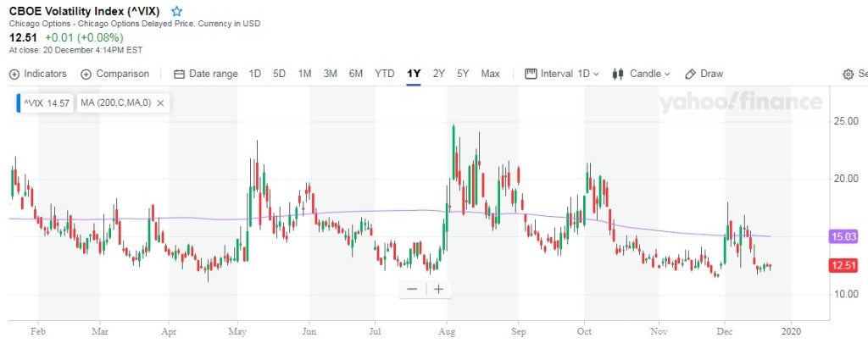Image resolution: width=868 pixels, height=349 pixels.
Task: Click the 10.00 axis label
Action: tap(846, 294)
